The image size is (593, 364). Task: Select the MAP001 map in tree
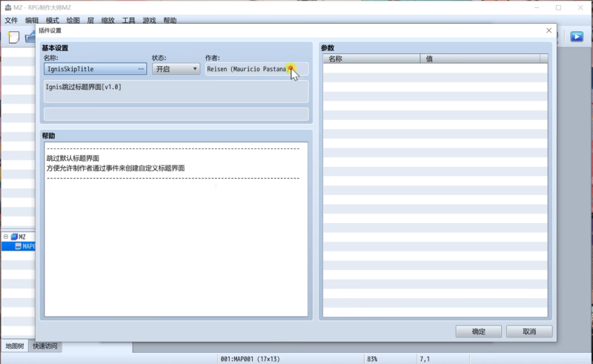25,246
